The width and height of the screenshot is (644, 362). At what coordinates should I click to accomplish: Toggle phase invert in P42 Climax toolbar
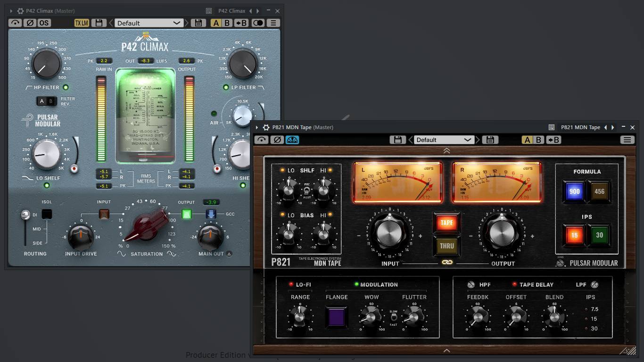click(x=30, y=23)
